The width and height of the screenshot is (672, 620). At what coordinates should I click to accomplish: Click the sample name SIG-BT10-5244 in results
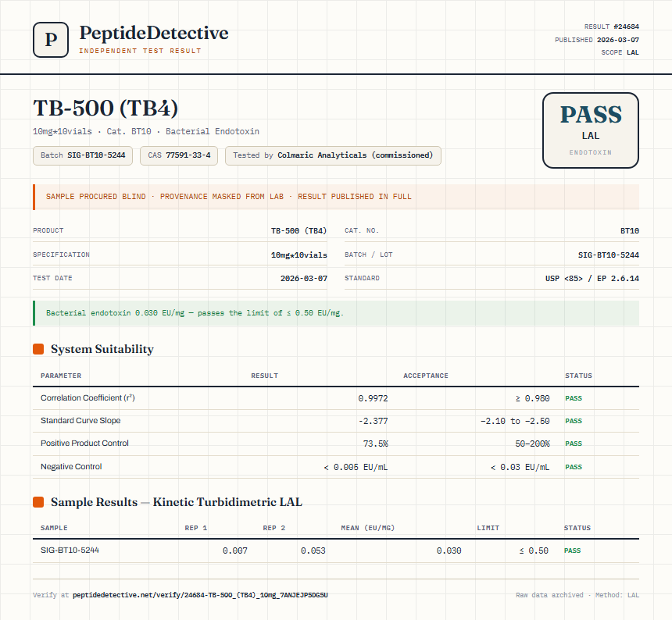tap(70, 551)
